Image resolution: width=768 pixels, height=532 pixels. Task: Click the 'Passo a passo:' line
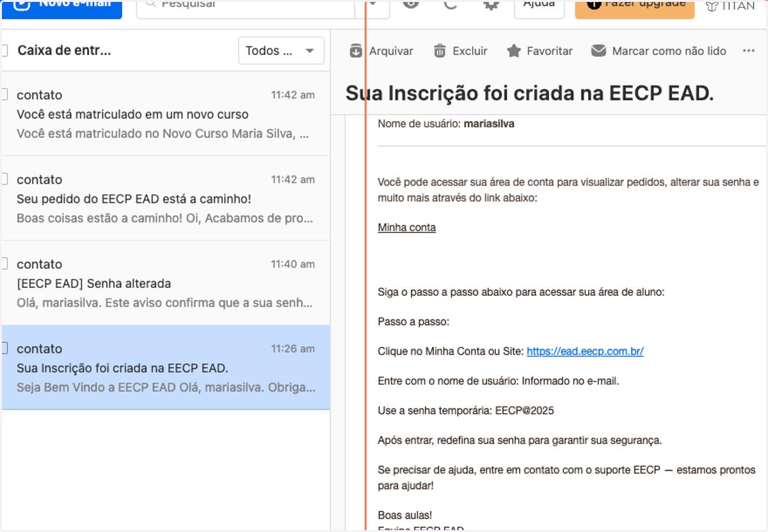pyautogui.click(x=413, y=322)
